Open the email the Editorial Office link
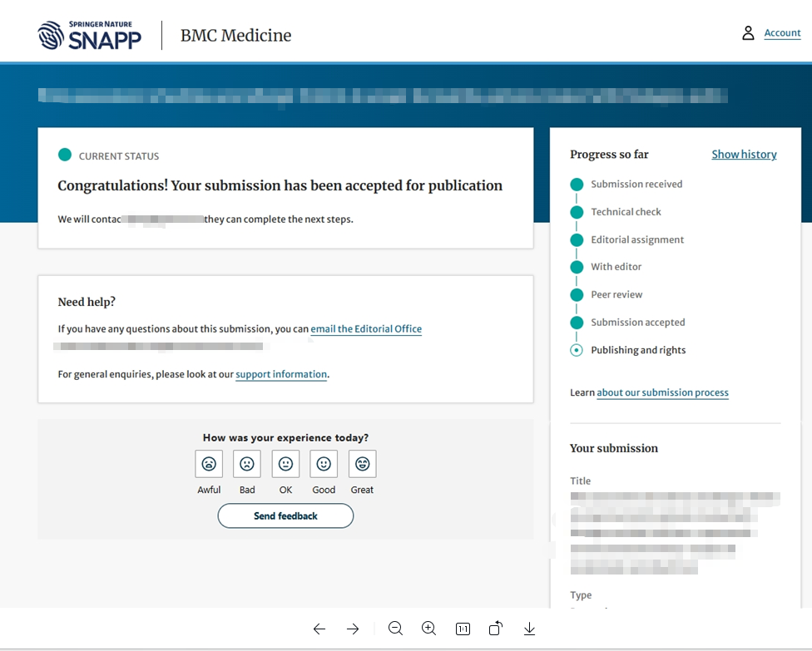Screen dimensions: 812x651 [x=366, y=329]
